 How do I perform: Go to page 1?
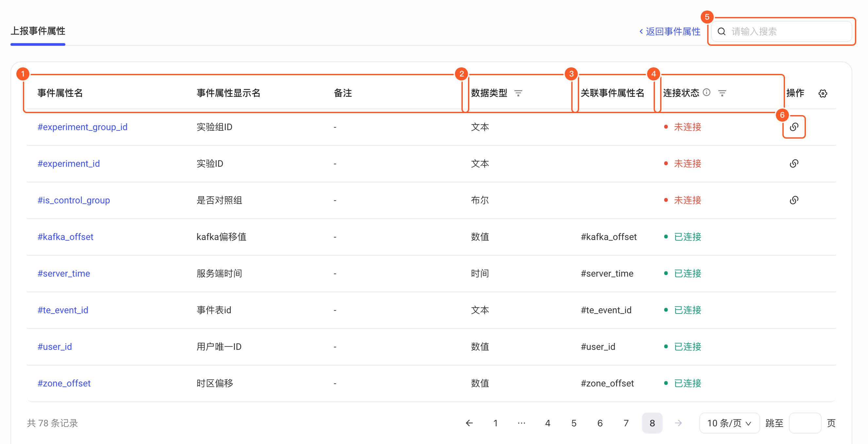coord(495,423)
